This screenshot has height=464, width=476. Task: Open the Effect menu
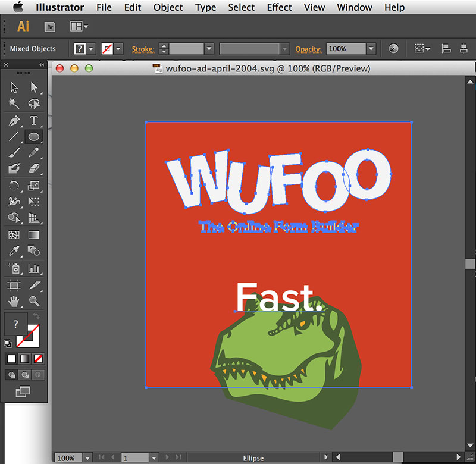click(x=279, y=7)
